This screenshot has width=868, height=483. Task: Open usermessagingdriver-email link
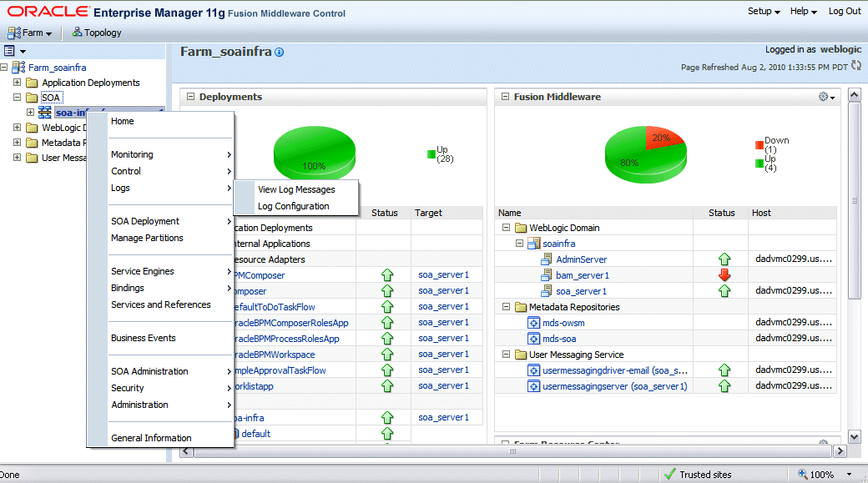(615, 370)
